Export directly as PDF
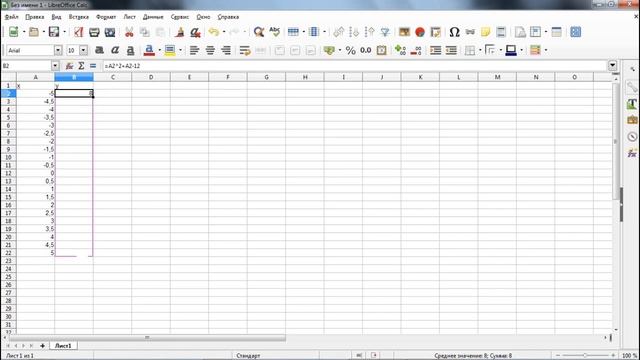This screenshot has width=640, height=360. coord(78,32)
